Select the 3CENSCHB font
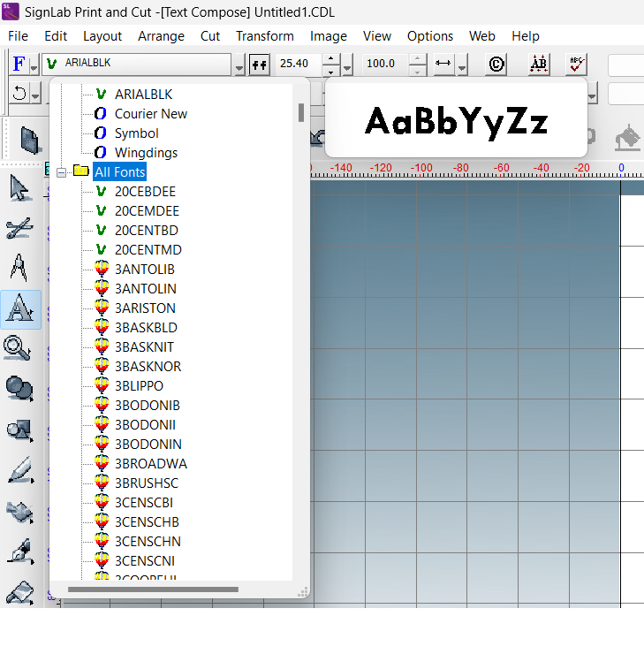Screen dimensions: 644x654 point(147,521)
